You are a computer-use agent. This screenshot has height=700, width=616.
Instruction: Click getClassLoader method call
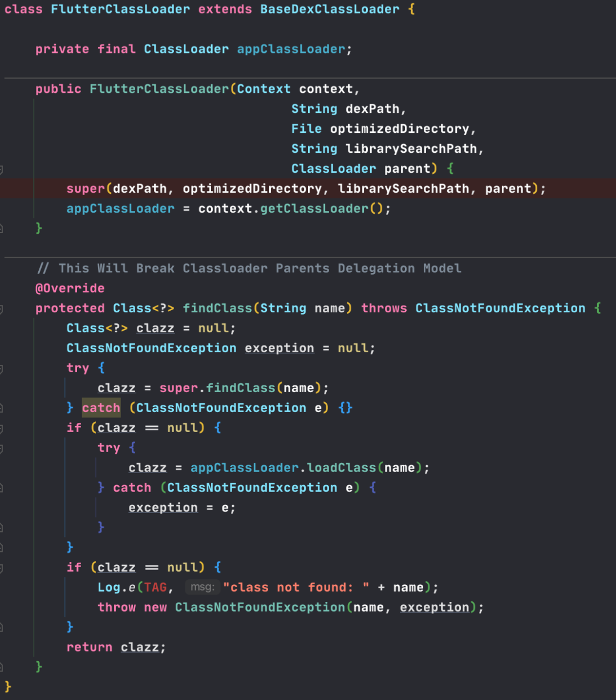(x=314, y=209)
